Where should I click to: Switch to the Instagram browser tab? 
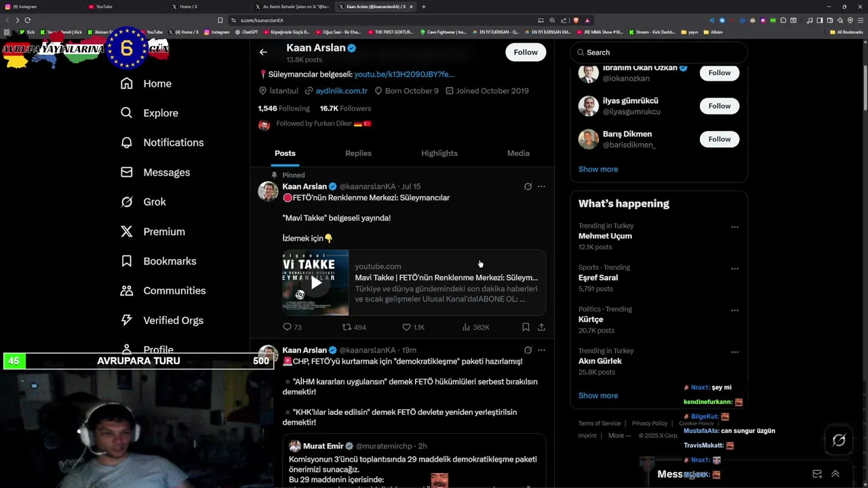pyautogui.click(x=41, y=7)
